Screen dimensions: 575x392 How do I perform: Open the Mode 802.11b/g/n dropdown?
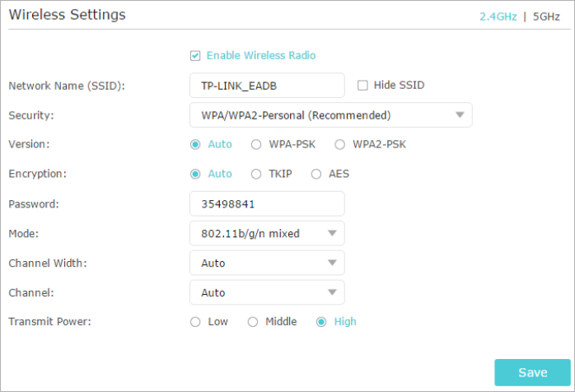267,233
